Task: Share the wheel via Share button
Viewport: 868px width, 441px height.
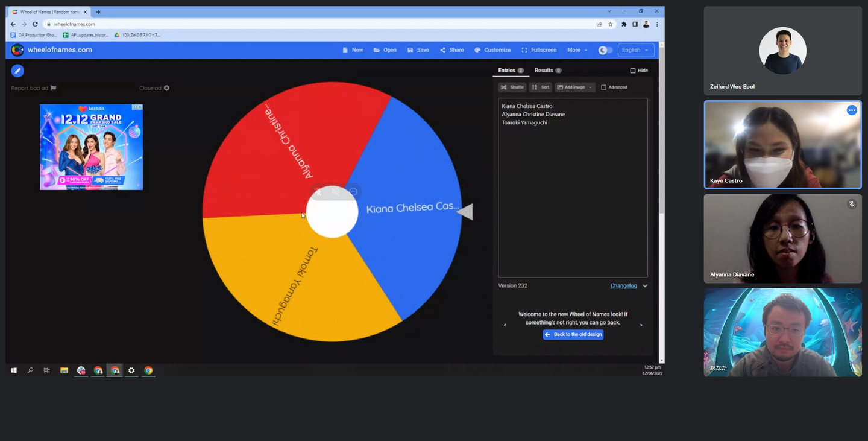Action: pos(452,50)
